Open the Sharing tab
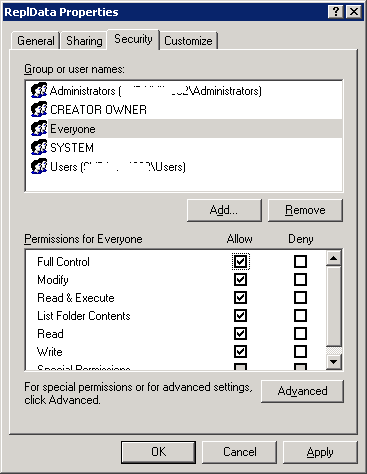This screenshot has height=474, width=367. 84,41
